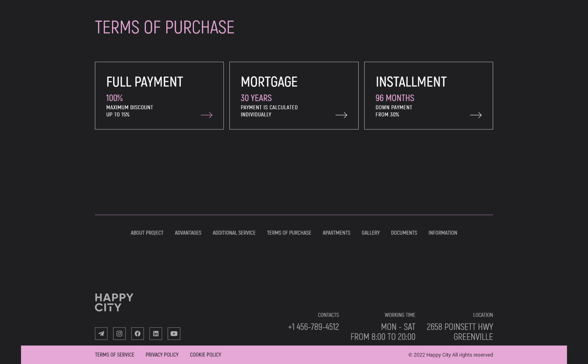This screenshot has width=588, height=364.
Task: Open the Terms of Service link
Action: pos(115,355)
